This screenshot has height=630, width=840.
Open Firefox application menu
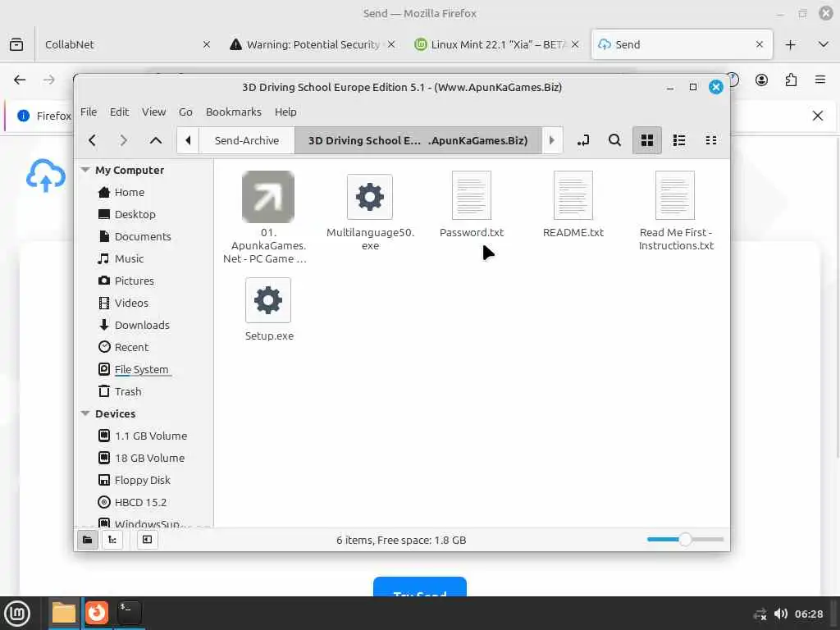(820, 80)
